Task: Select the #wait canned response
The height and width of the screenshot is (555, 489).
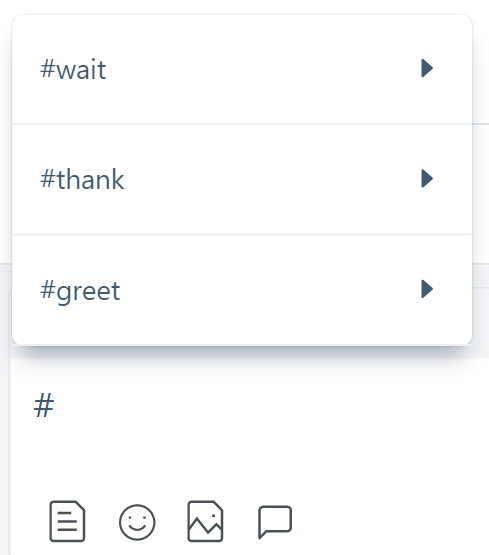Action: point(242,69)
